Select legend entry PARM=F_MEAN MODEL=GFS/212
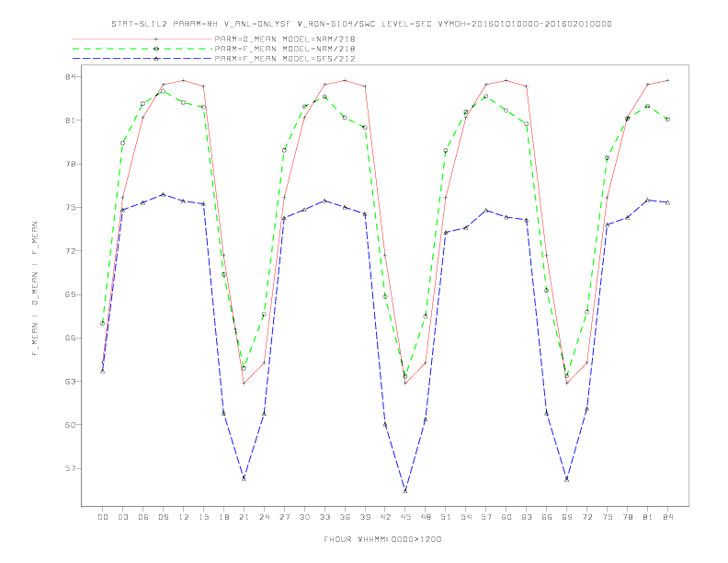 pyautogui.click(x=285, y=59)
